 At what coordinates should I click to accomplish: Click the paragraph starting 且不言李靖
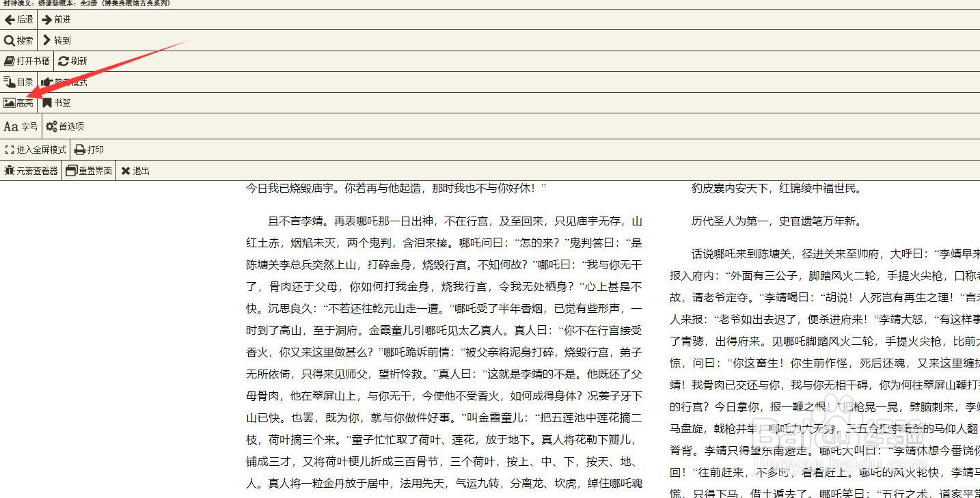click(x=444, y=352)
